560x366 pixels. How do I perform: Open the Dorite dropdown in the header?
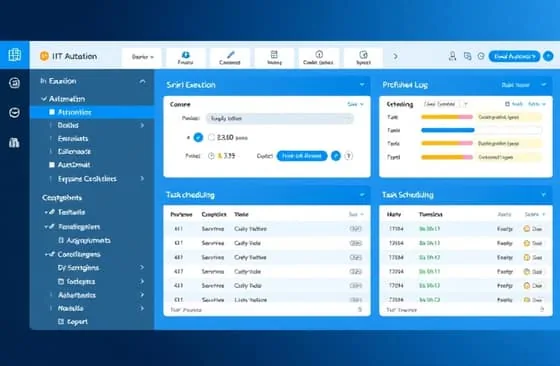142,57
